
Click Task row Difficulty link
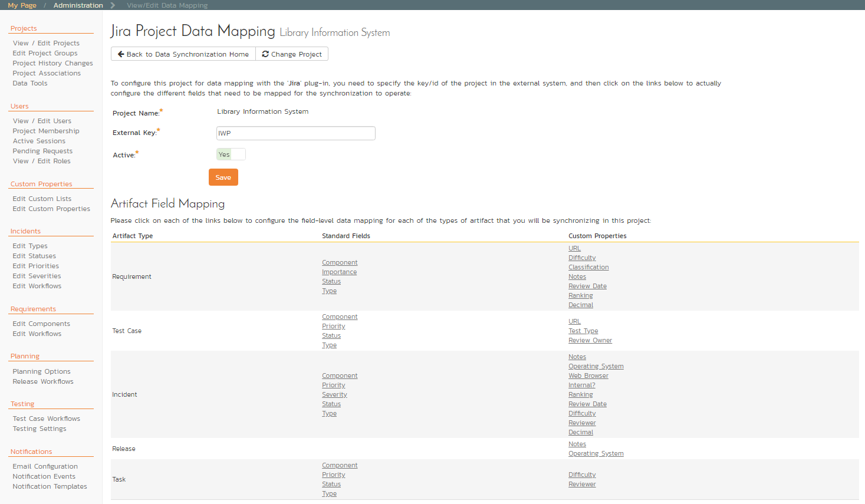[x=582, y=475]
